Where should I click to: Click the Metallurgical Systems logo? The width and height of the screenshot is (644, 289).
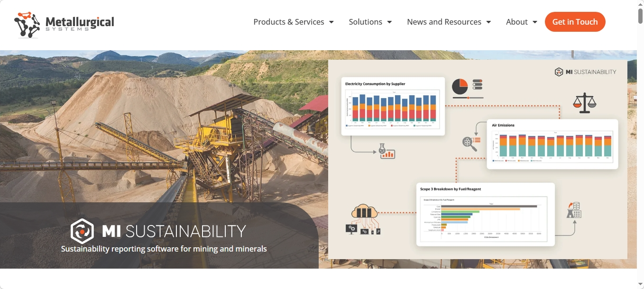[x=64, y=24]
